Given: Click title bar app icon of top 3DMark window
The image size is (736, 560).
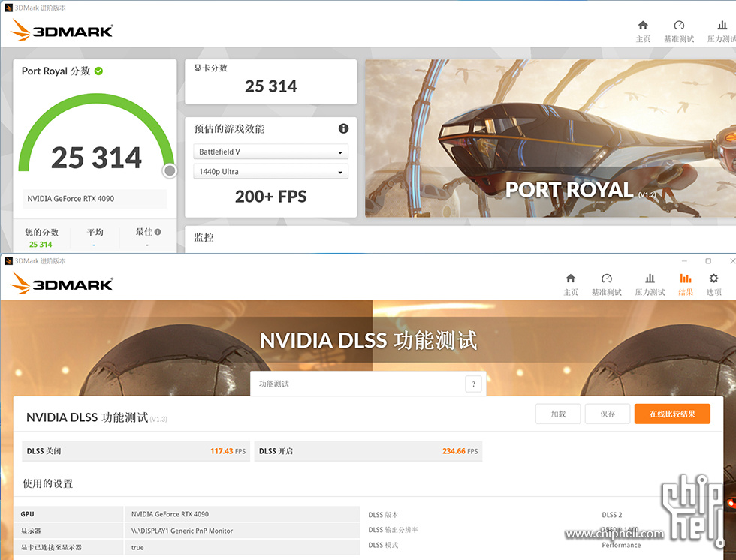Looking at the screenshot, I should (x=8, y=8).
